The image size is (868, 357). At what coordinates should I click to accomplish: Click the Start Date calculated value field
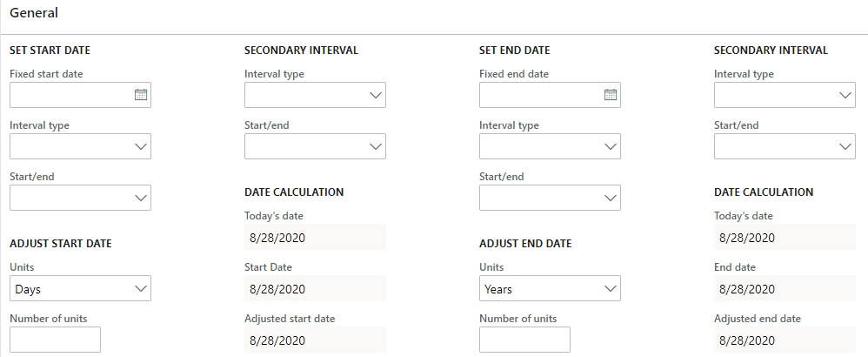(x=315, y=288)
